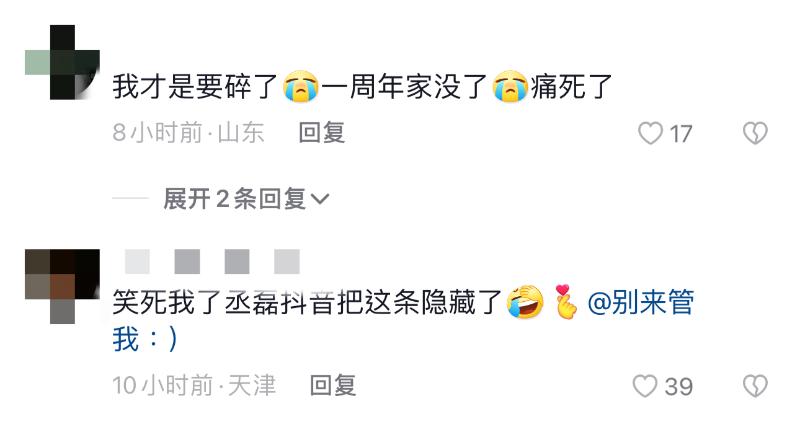Image resolution: width=800 pixels, height=427 pixels.
Task: Open the second commenter's avatar profile
Action: pos(62,286)
